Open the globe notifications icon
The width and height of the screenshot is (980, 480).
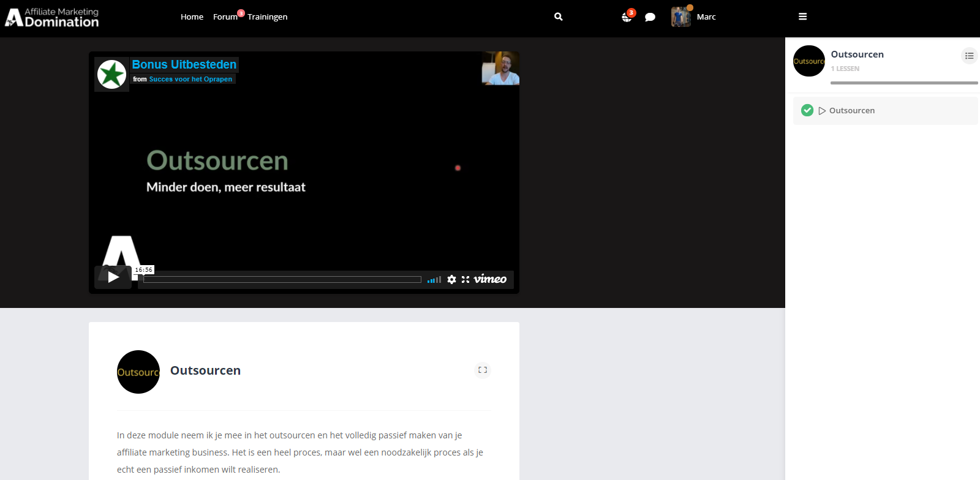(627, 17)
